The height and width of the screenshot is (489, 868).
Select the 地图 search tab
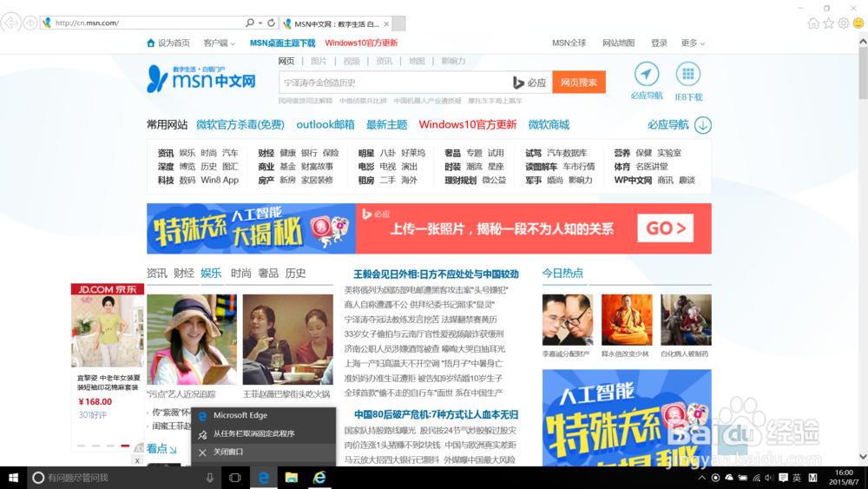click(417, 61)
